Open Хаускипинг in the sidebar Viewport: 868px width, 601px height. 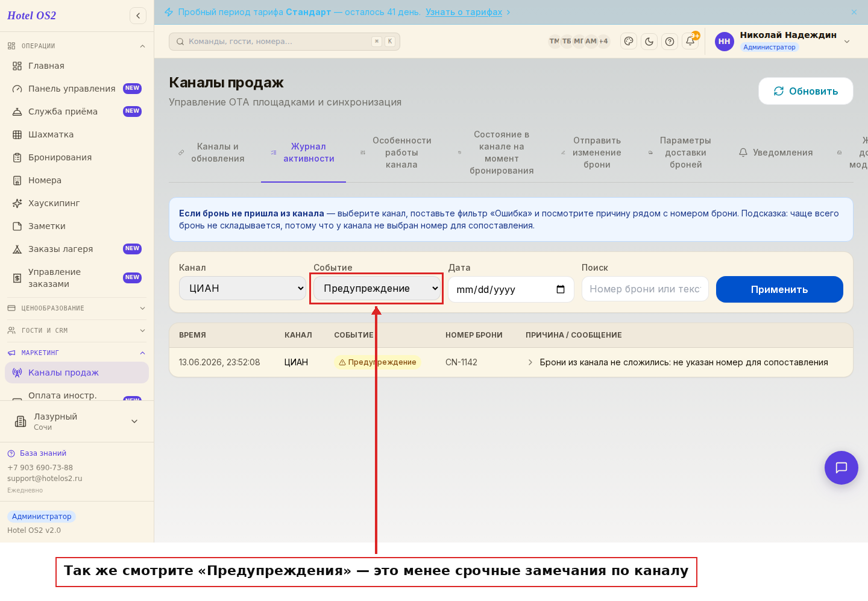(x=77, y=203)
